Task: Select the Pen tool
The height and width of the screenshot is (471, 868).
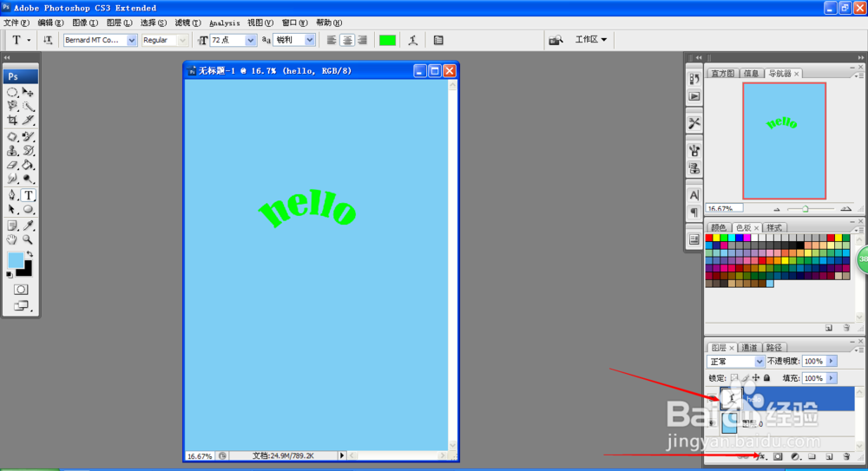Action: tap(12, 195)
